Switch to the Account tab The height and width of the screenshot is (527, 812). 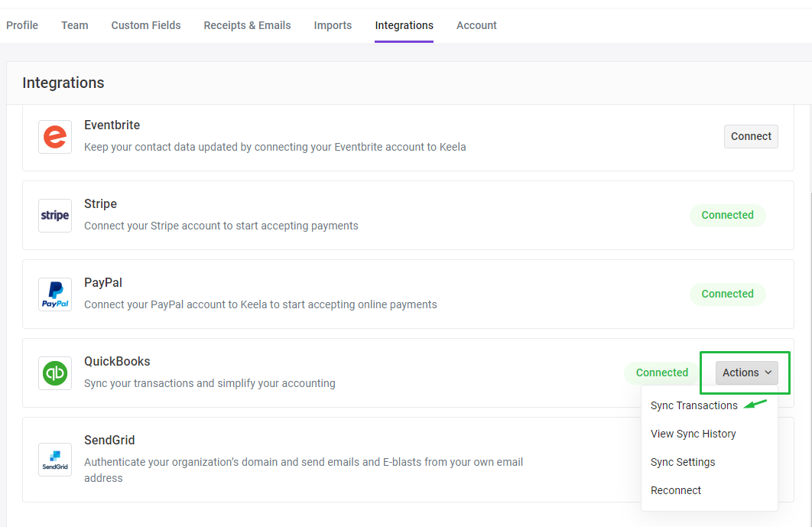(476, 25)
